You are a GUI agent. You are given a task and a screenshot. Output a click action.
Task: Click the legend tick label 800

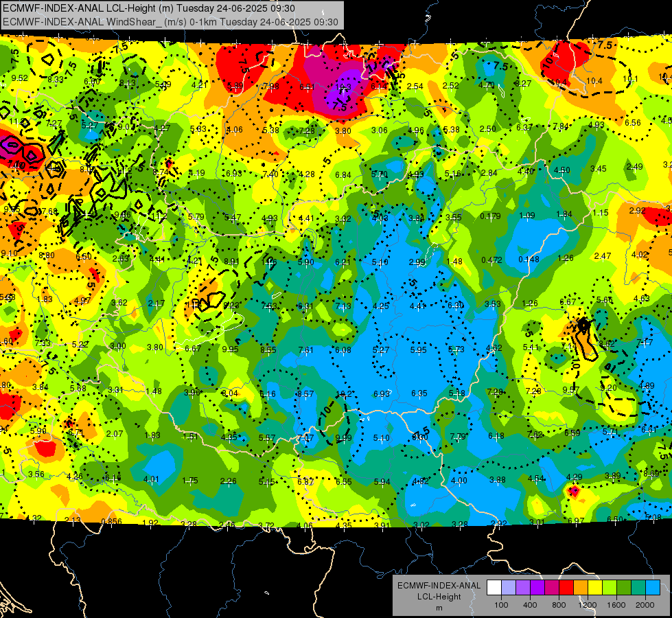559,605
